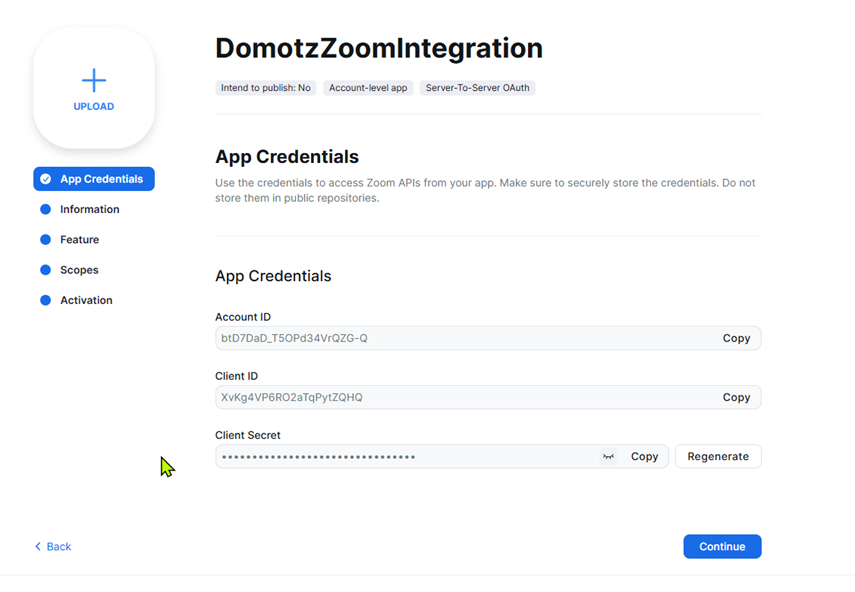Click the masked Client Secret field
This screenshot has height=592, width=855.
pyautogui.click(x=400, y=457)
